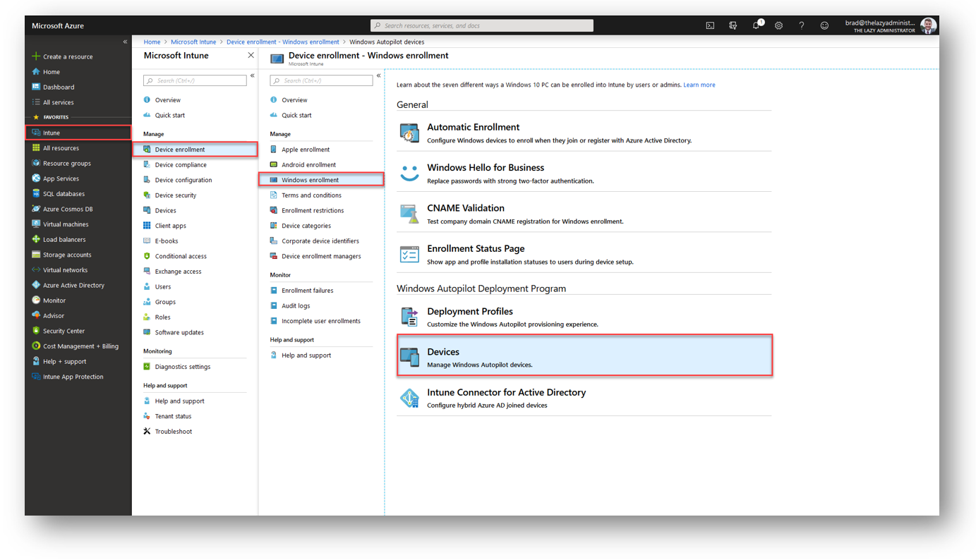The height and width of the screenshot is (560, 976).
Task: Click Azure Cosmos DB sidebar icon
Action: tap(36, 209)
